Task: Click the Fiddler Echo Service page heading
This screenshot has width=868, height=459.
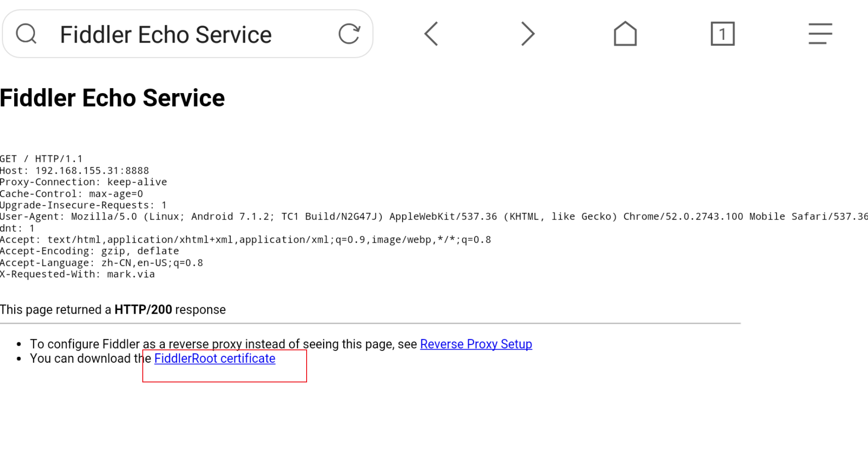Action: pos(112,98)
